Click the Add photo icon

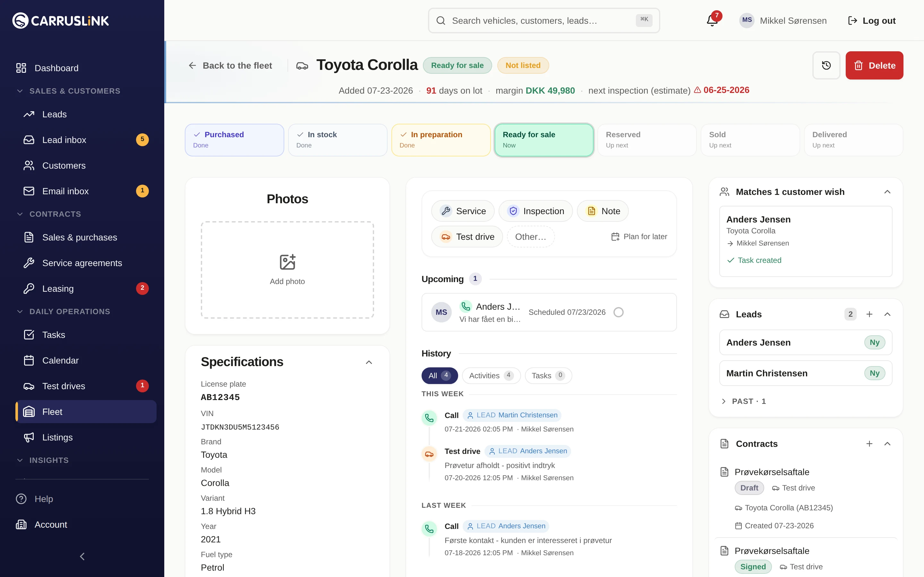[287, 262]
